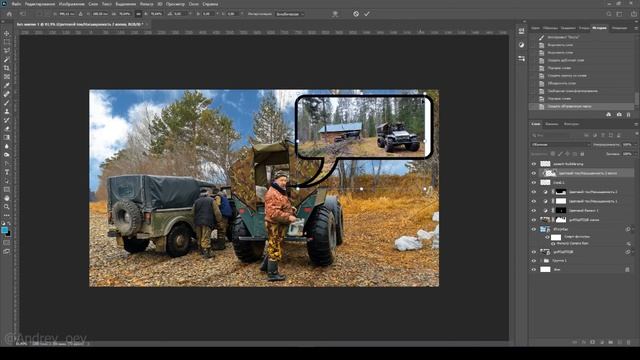Create new document from current history state
Viewport: 640px width, 360px height.
click(x=609, y=115)
